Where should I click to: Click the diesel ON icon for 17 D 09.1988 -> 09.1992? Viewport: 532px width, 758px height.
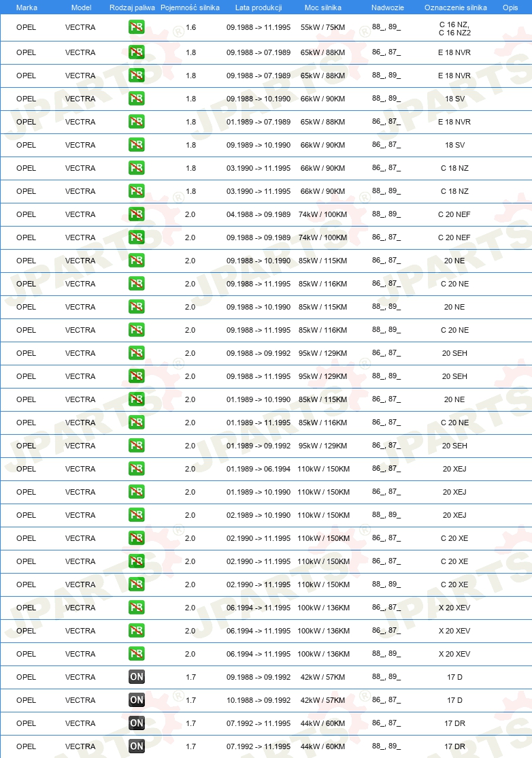[x=137, y=677]
